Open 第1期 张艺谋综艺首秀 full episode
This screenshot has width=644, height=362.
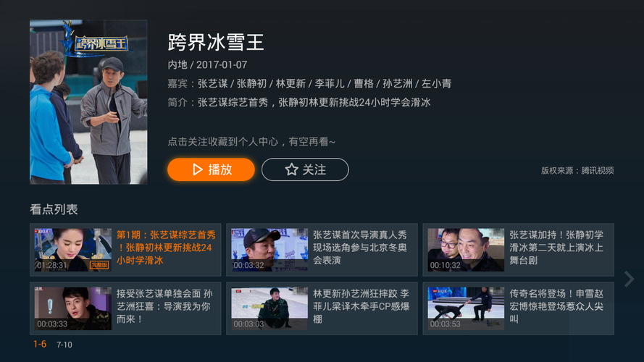[x=125, y=250]
